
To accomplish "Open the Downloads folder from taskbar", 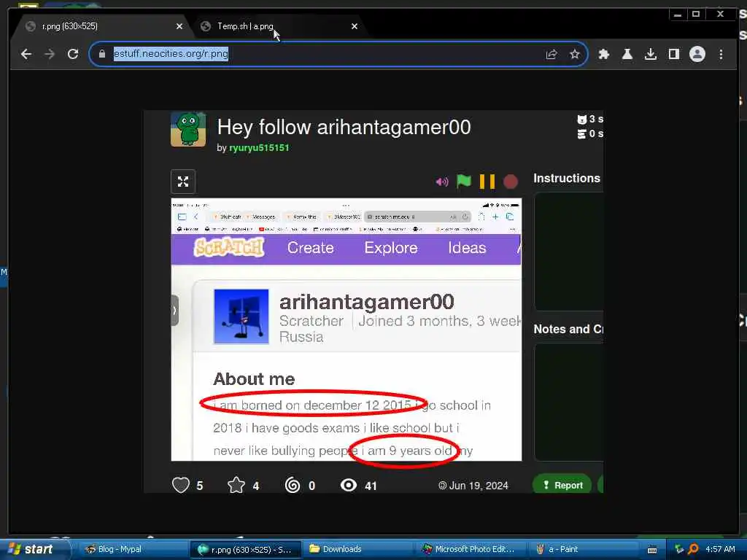I will [358, 549].
